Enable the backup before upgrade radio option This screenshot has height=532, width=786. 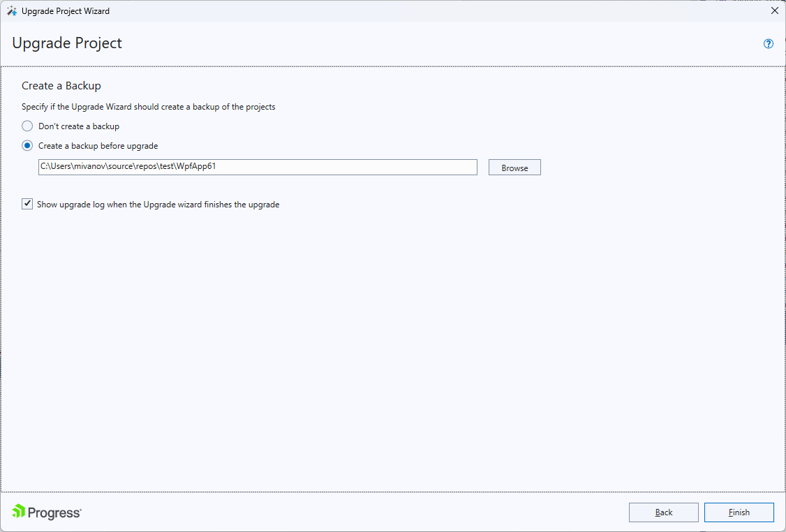(x=26, y=145)
